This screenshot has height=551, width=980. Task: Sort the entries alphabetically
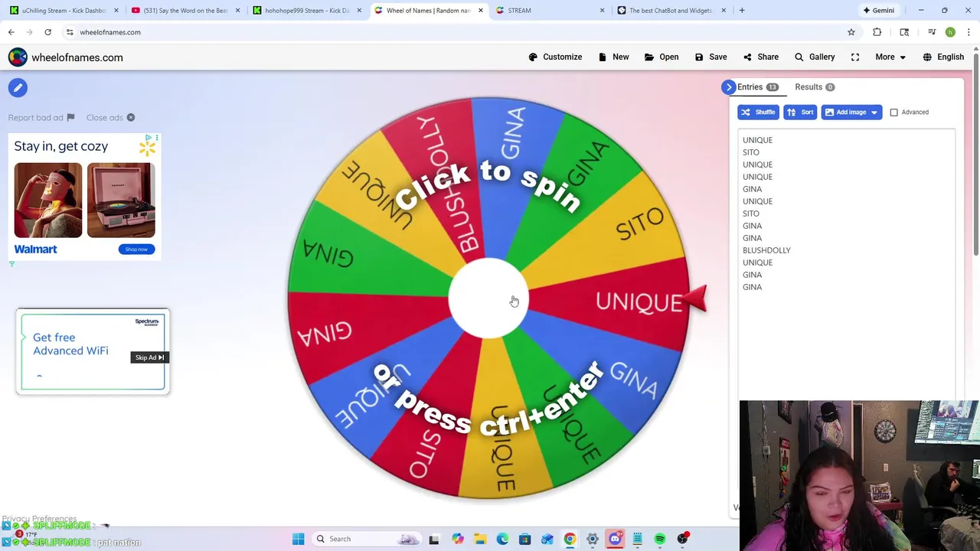tap(799, 112)
